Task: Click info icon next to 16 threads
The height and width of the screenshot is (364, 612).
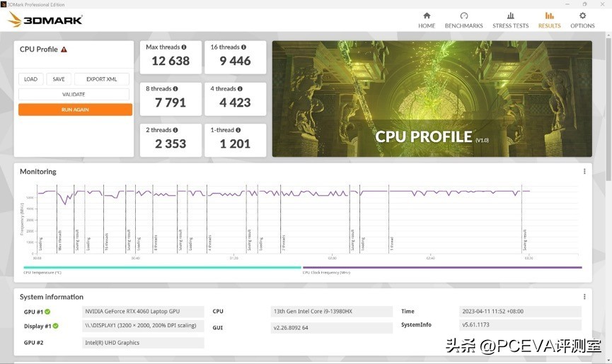Action: [243, 47]
